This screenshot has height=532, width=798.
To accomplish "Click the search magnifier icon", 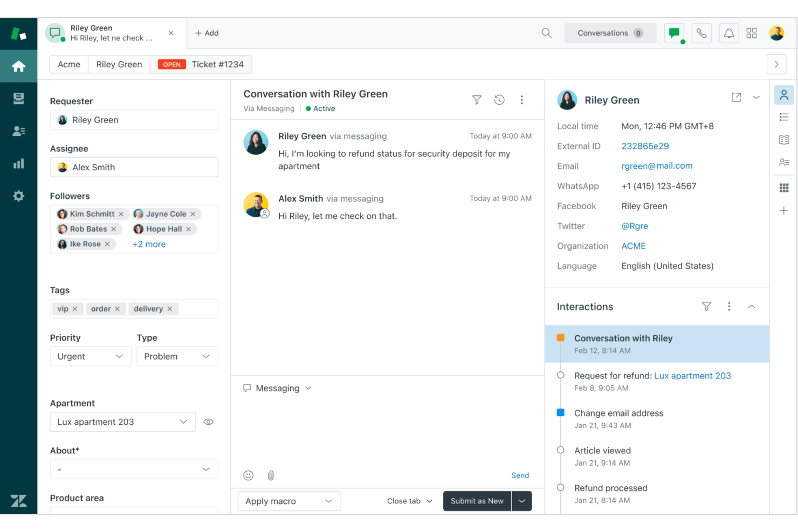I will coord(546,33).
